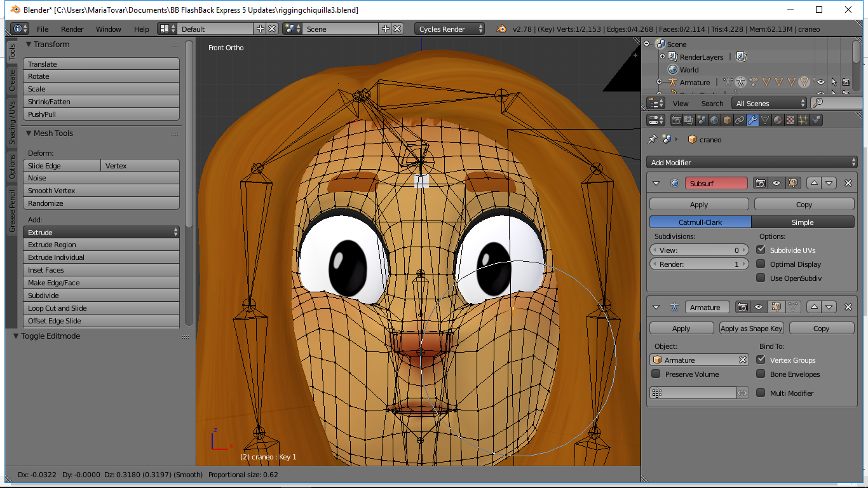
Task: Remove the Subsurf modifier with X
Action: [x=848, y=183]
